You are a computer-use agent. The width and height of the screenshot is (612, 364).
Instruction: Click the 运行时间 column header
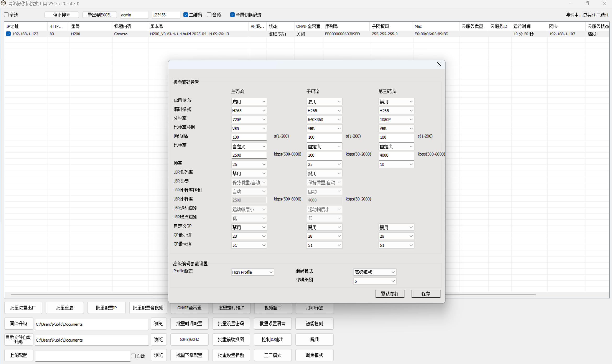529,26
